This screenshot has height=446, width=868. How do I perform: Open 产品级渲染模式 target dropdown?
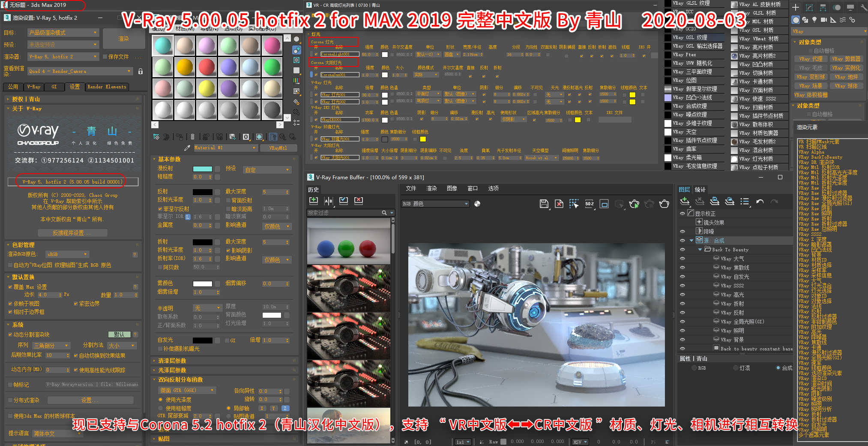click(63, 33)
